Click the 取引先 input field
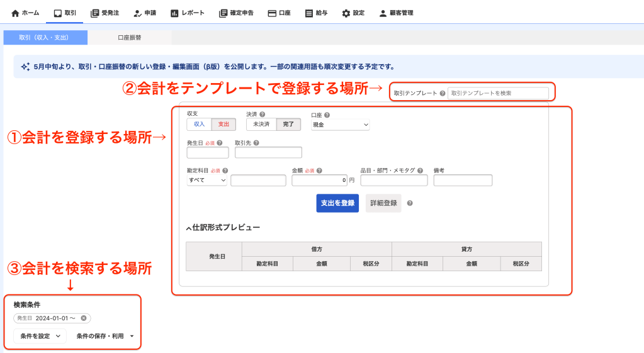Screen dimensions: 644x353 [268, 153]
